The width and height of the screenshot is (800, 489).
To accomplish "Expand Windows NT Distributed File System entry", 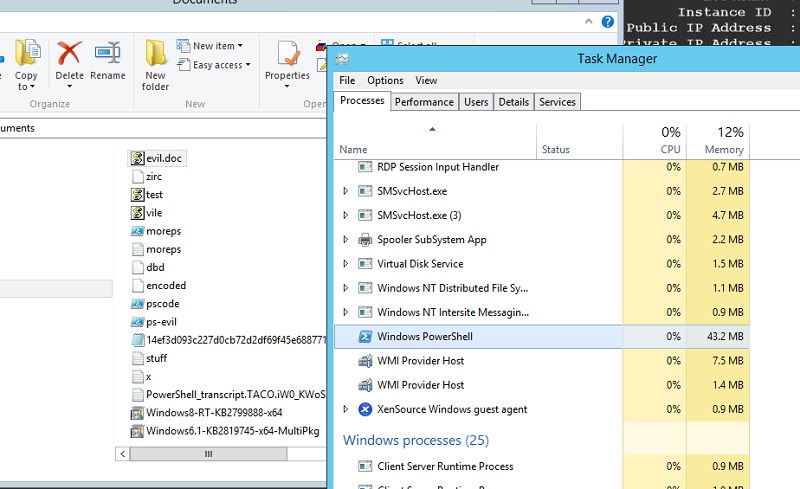I will click(x=346, y=288).
